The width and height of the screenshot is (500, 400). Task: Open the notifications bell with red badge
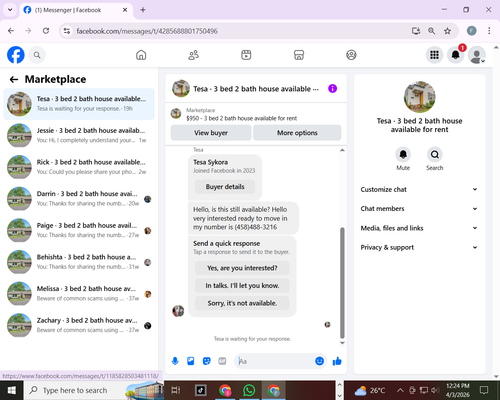[x=456, y=55]
